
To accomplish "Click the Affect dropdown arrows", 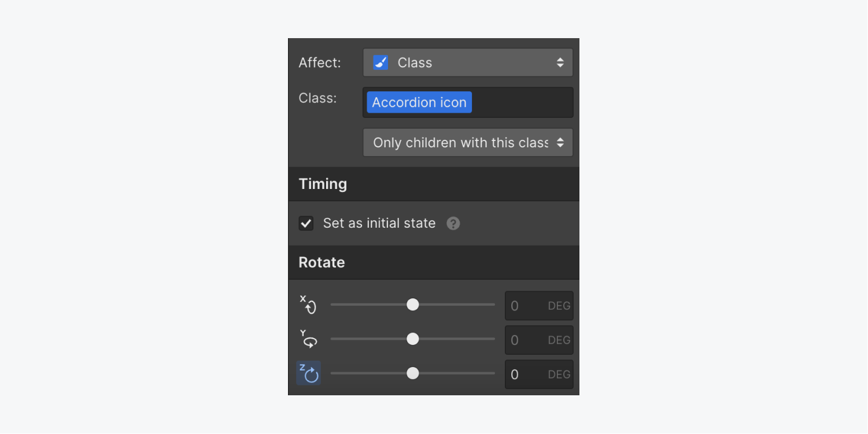I will tap(560, 62).
